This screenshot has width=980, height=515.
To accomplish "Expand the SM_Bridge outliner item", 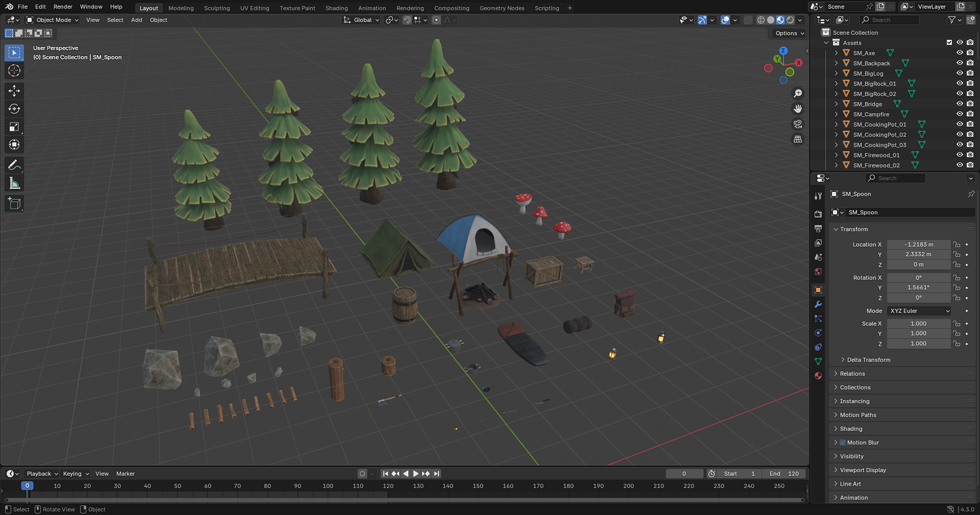I will [836, 104].
